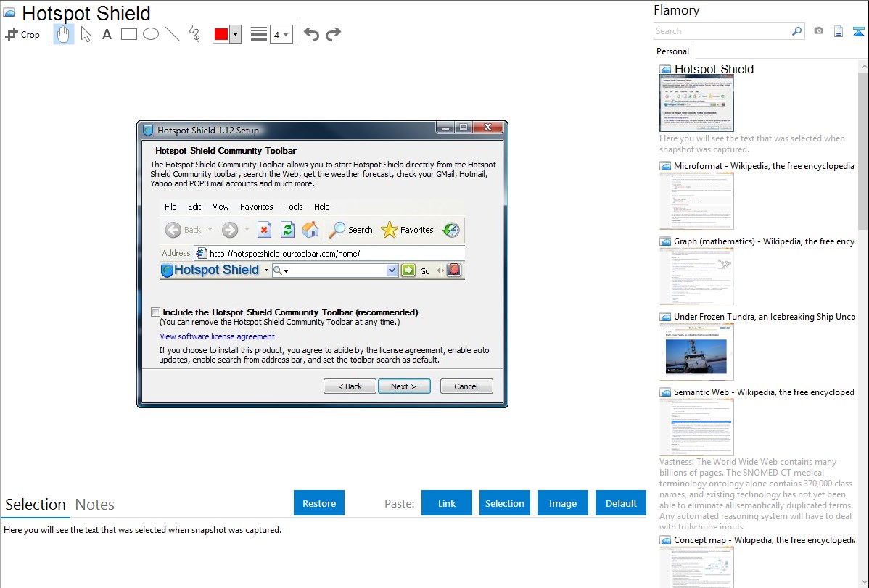Open the toolbar search box dropdown arrow
Screen dimensions: 869x588
(x=392, y=270)
